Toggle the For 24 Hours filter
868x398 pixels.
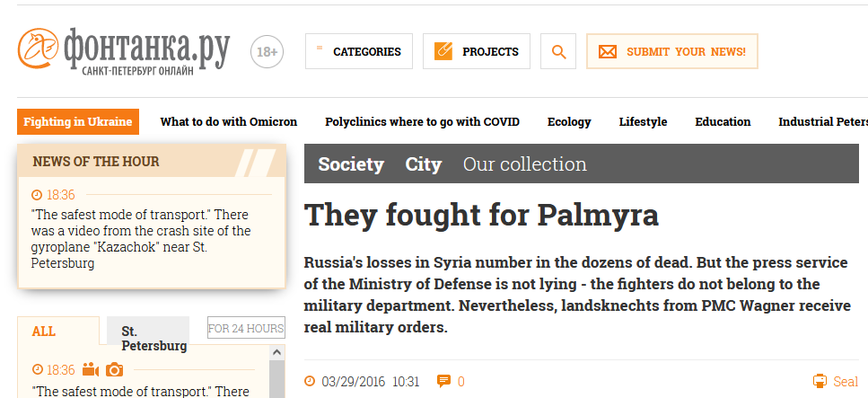click(x=246, y=328)
